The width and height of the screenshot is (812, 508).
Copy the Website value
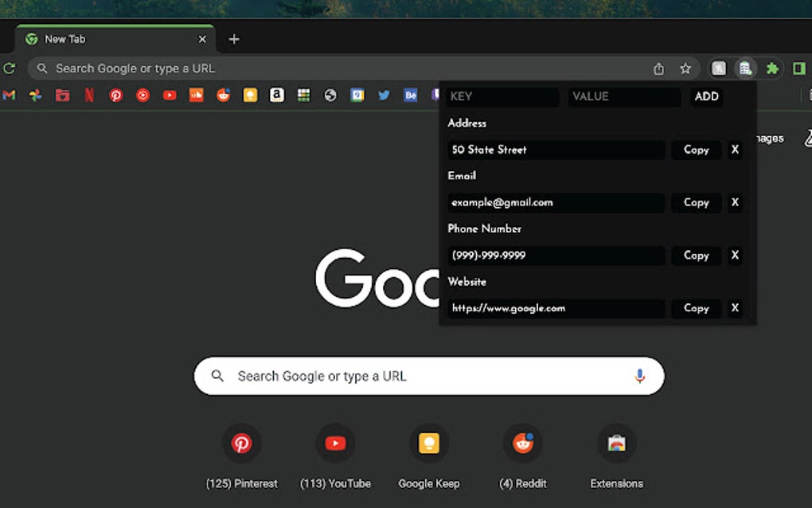point(696,308)
